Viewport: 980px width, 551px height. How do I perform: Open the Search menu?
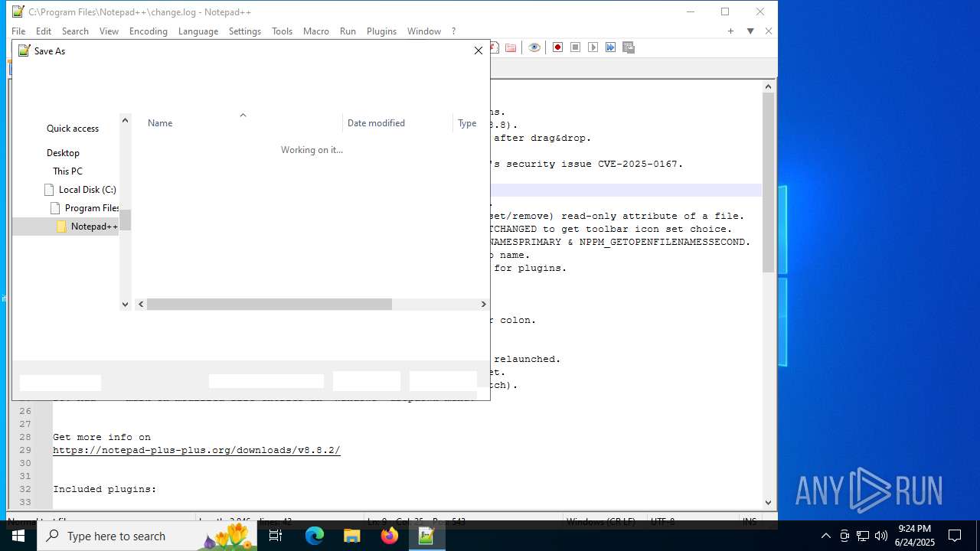75,31
